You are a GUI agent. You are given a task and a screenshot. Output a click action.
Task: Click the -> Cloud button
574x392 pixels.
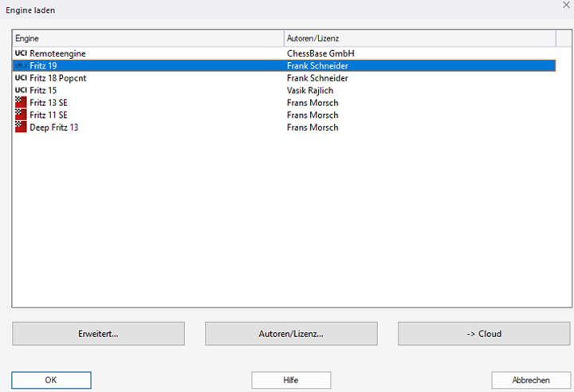[484, 334]
